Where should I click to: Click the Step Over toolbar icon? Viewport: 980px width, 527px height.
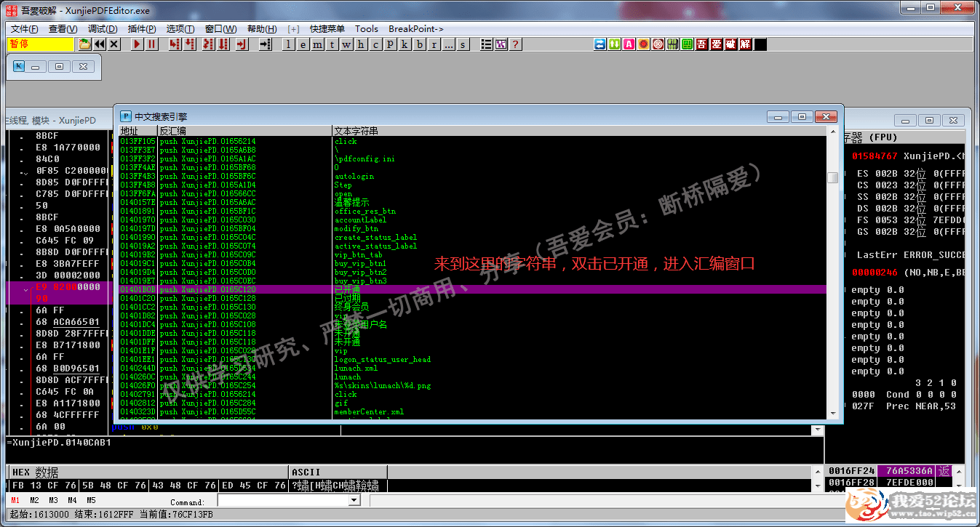190,44
